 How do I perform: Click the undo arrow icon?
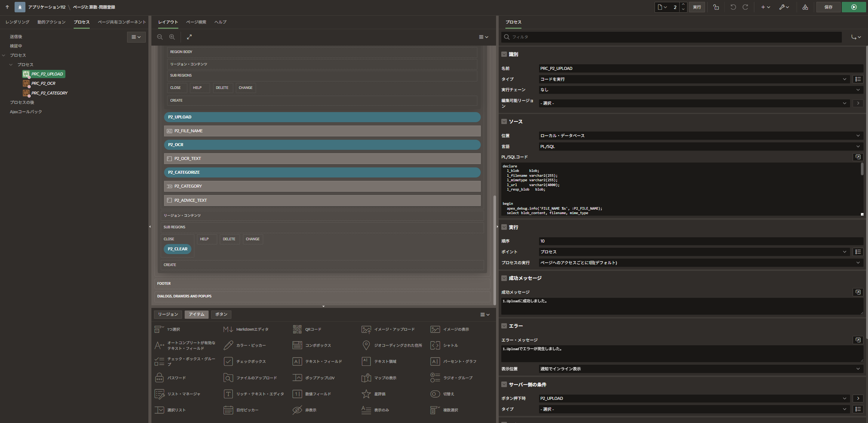click(x=733, y=7)
